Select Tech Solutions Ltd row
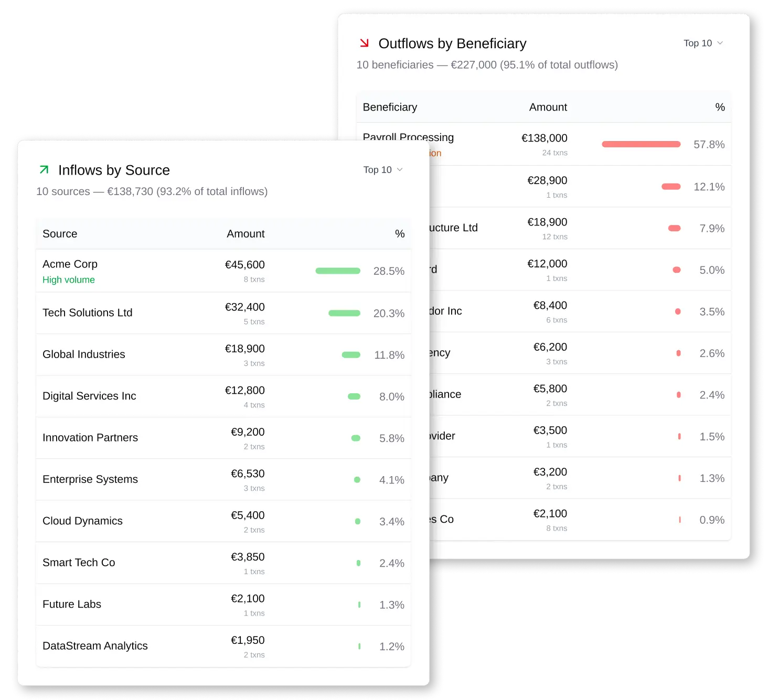The image size is (768, 700). point(223,313)
